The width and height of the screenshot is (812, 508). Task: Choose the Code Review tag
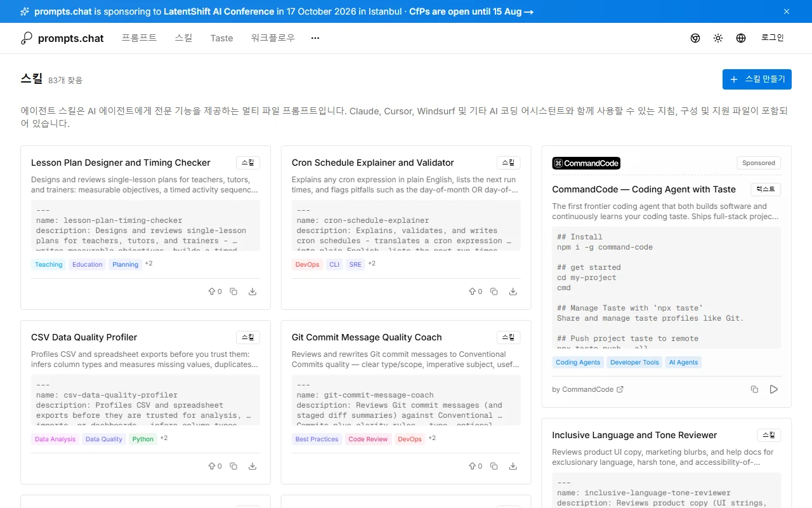[368, 439]
